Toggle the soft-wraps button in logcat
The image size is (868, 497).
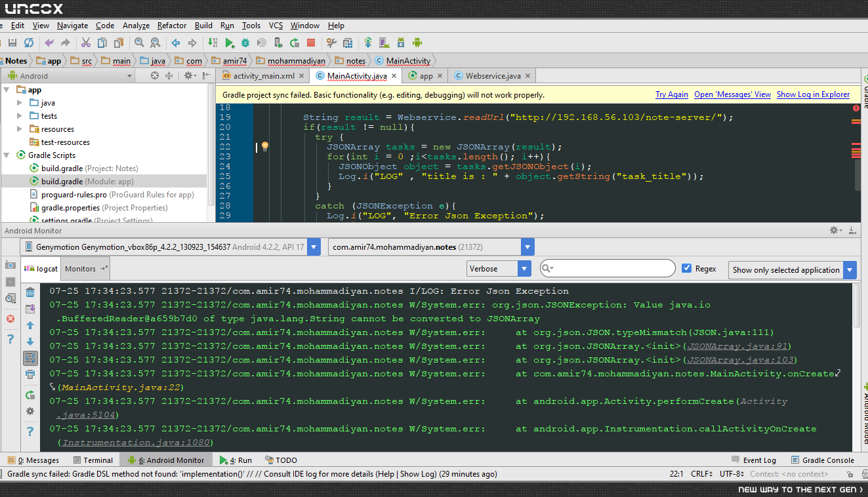click(30, 358)
